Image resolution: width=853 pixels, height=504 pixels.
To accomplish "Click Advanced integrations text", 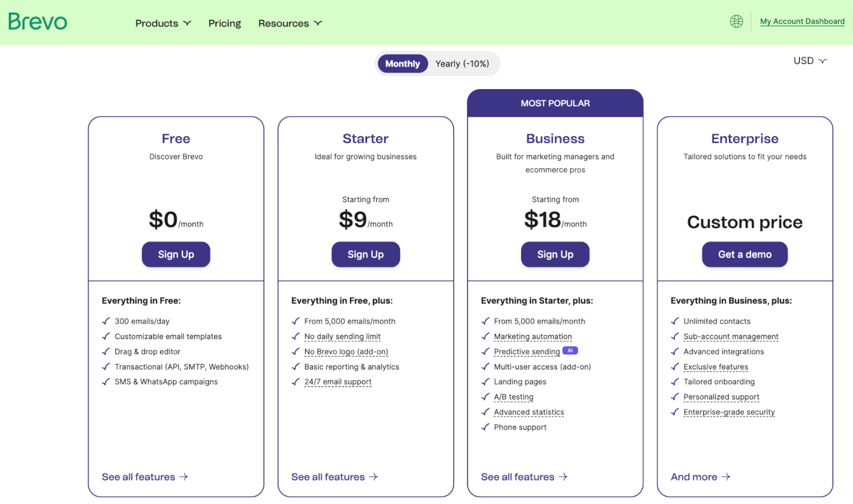I will pyautogui.click(x=723, y=351).
